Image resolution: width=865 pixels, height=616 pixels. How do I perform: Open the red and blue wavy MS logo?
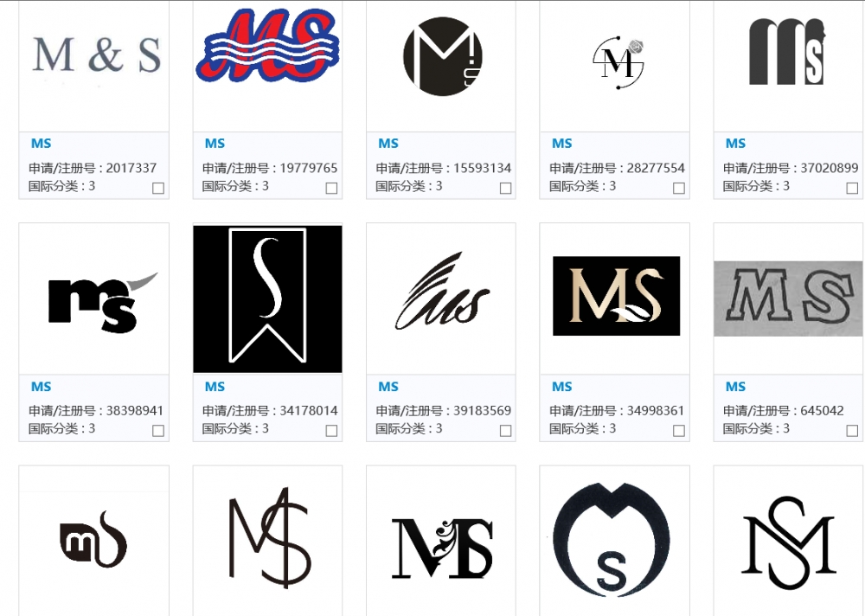267,45
